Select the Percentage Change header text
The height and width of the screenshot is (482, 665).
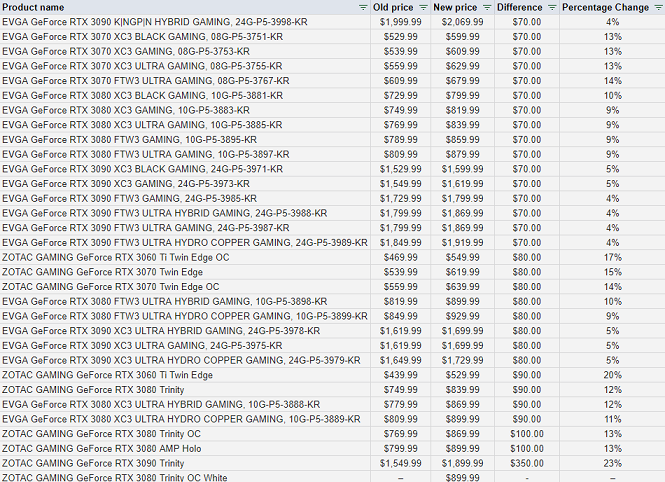[605, 8]
